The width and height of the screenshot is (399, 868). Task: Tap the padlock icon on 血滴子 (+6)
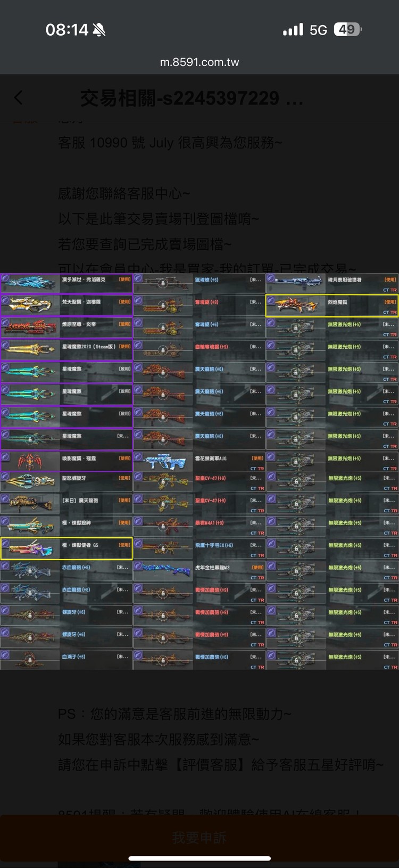tap(30, 661)
